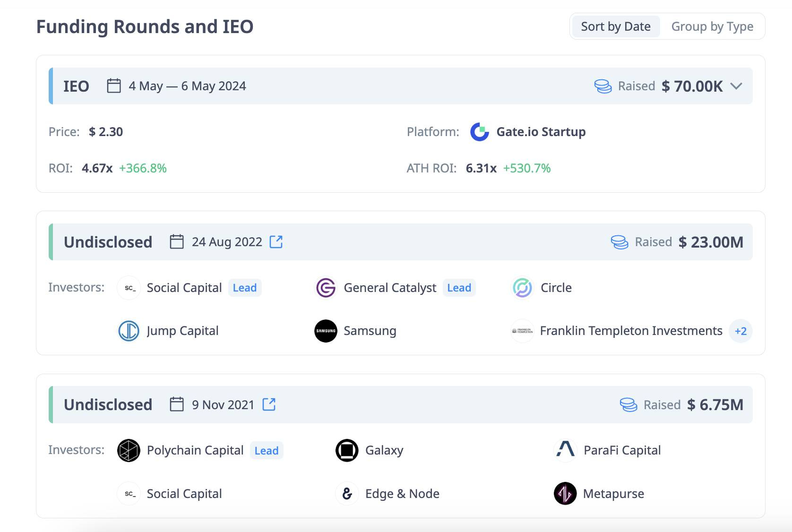The image size is (792, 532).
Task: Click the Samsung logo icon
Action: [326, 331]
